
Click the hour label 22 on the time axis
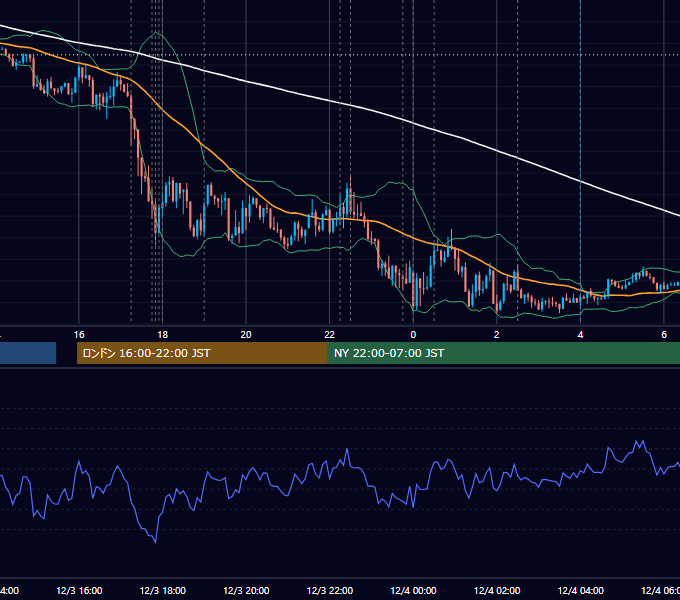click(330, 335)
